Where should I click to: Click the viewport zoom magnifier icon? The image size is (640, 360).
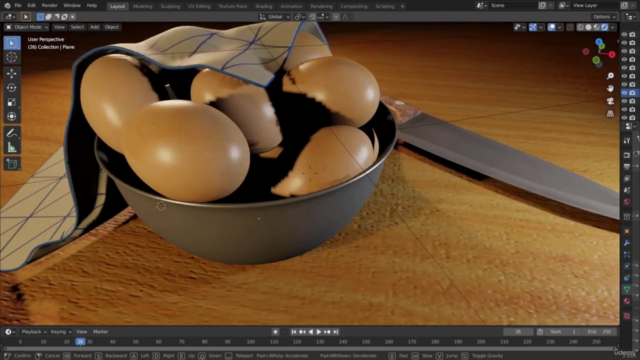tap(610, 76)
